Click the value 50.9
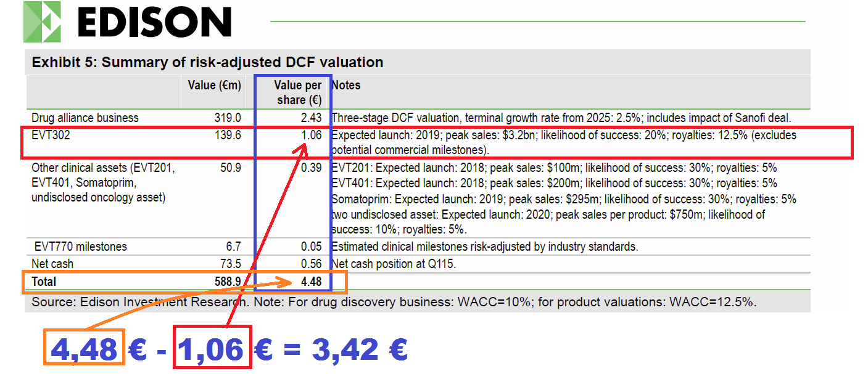This screenshot has width=868, height=374. point(230,168)
